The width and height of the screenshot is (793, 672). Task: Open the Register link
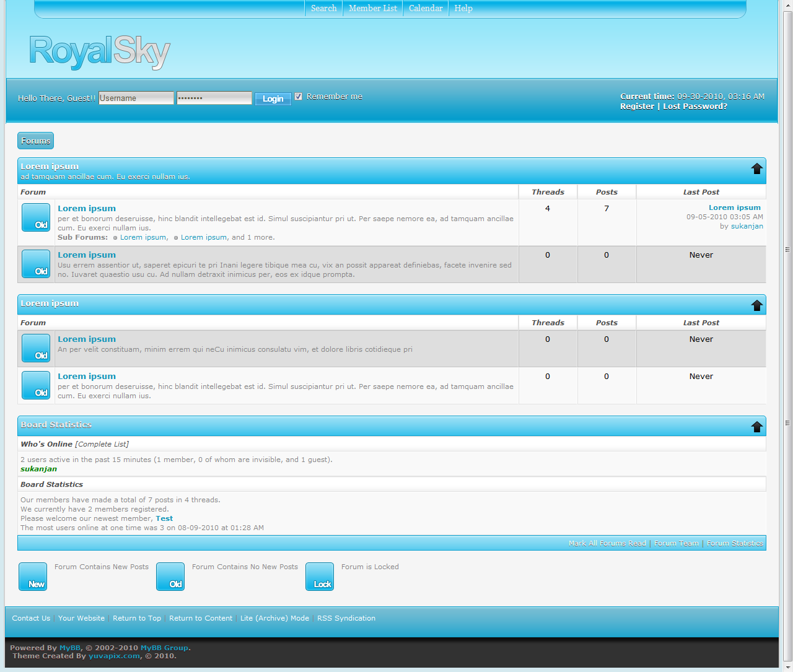point(637,107)
